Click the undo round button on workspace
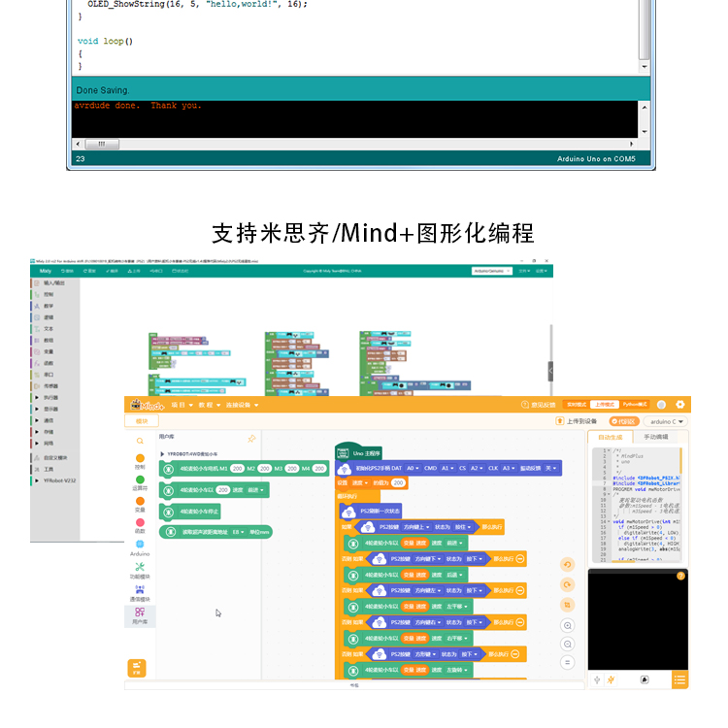Viewport: 728px width, 728px height. (568, 565)
